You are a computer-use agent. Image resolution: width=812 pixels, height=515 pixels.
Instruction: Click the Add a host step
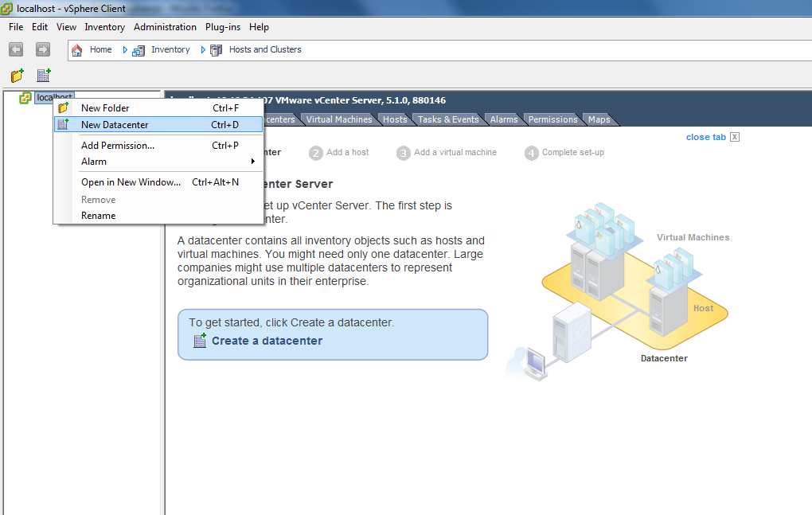pos(347,152)
